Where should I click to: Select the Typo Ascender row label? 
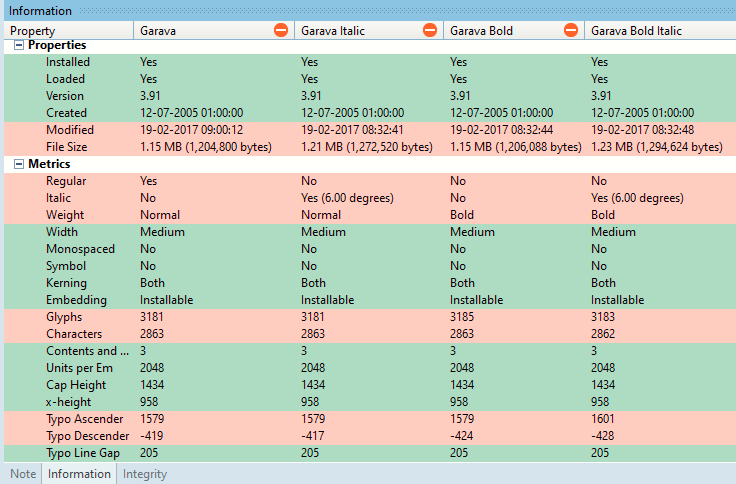pyautogui.click(x=84, y=419)
